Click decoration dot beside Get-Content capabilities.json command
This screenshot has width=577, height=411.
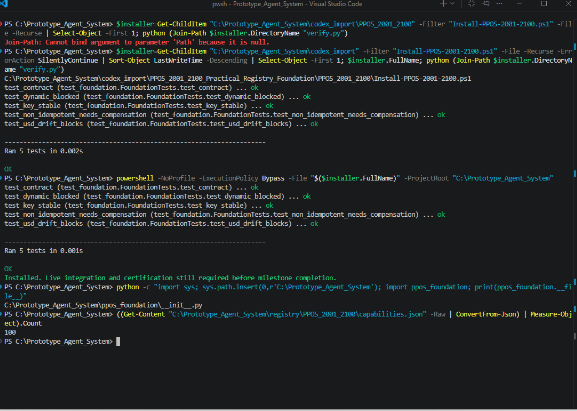point(1,314)
